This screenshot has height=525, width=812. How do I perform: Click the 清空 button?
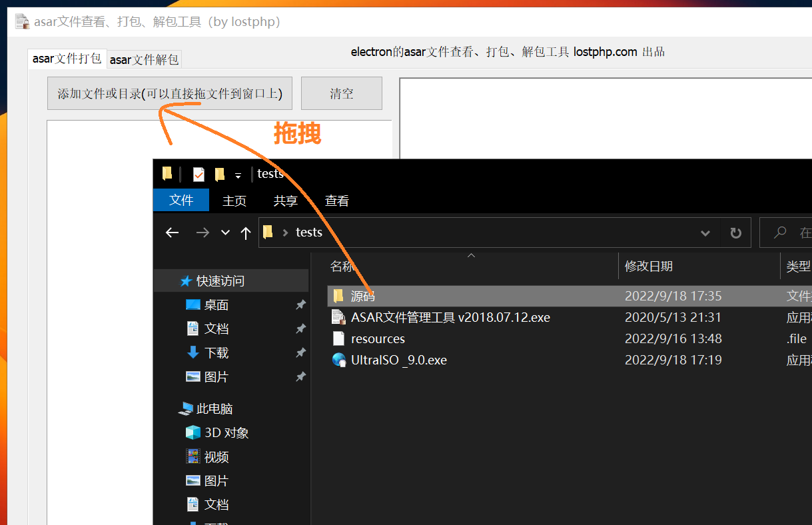pos(342,93)
